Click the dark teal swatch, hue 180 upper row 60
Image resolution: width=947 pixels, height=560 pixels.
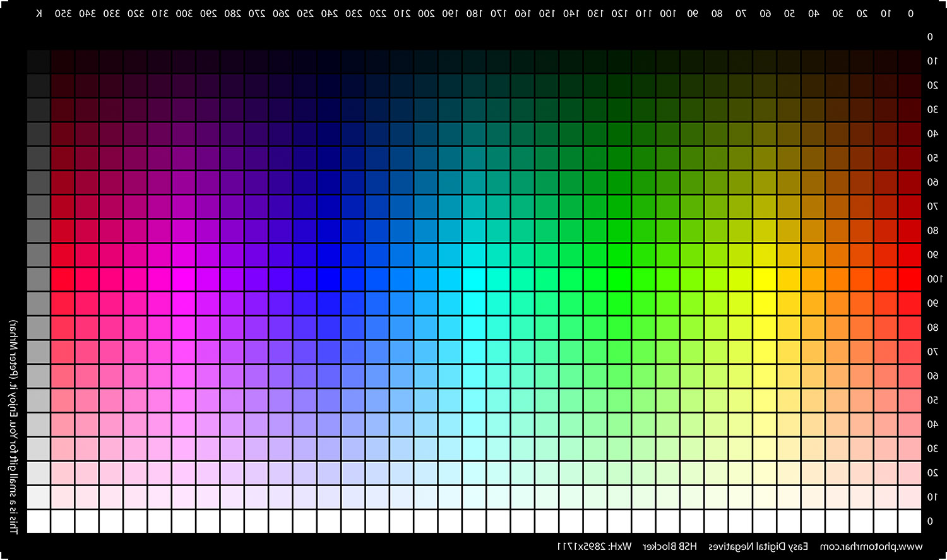point(474,182)
